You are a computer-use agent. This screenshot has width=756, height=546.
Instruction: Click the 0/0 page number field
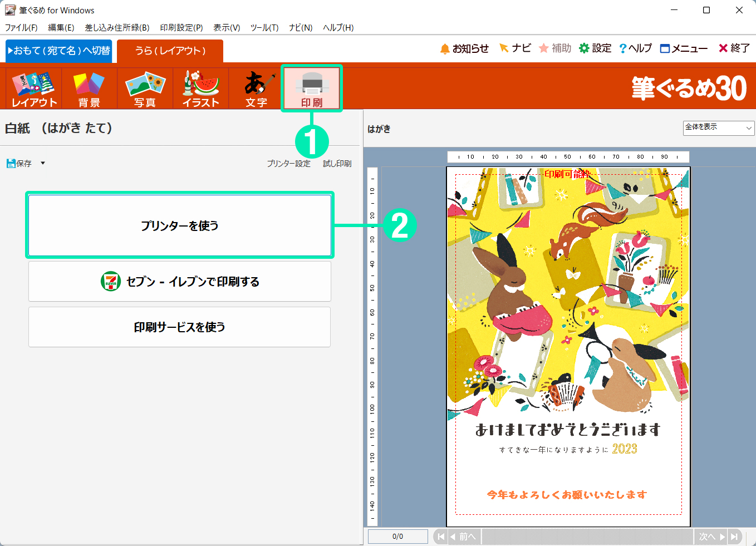(397, 537)
